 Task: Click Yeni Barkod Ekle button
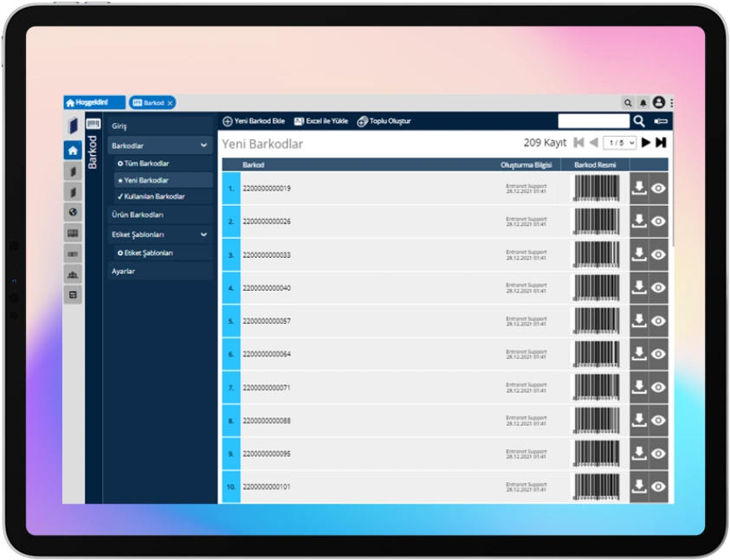[254, 121]
